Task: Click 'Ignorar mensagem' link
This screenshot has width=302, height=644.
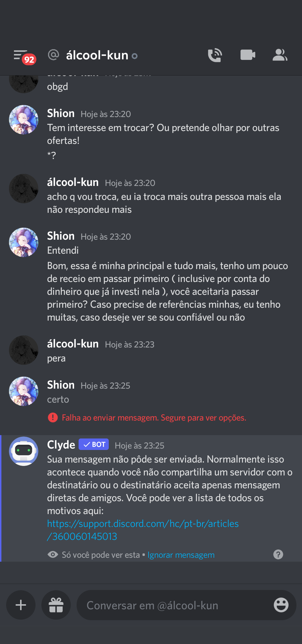Action: 181,555
